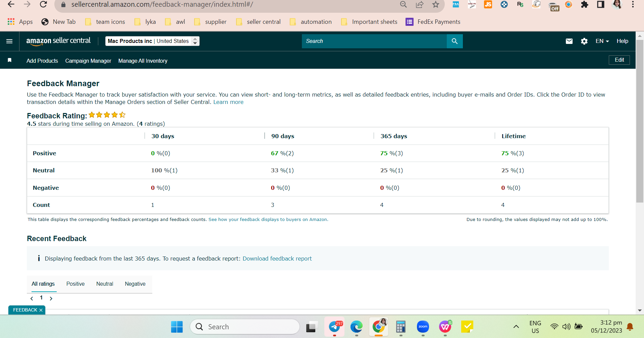Screen dimensions: 644x338
Task: Switch to the Negative feedback tab
Action: (135, 284)
